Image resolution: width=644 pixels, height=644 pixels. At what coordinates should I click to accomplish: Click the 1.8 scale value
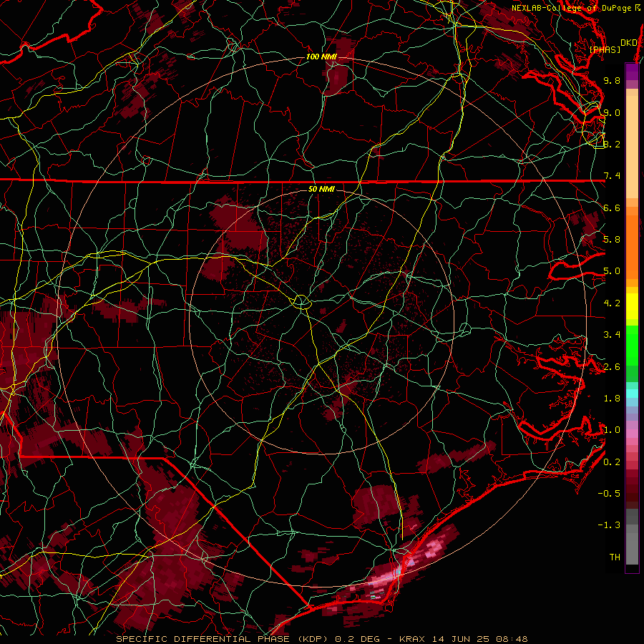pyautogui.click(x=612, y=398)
